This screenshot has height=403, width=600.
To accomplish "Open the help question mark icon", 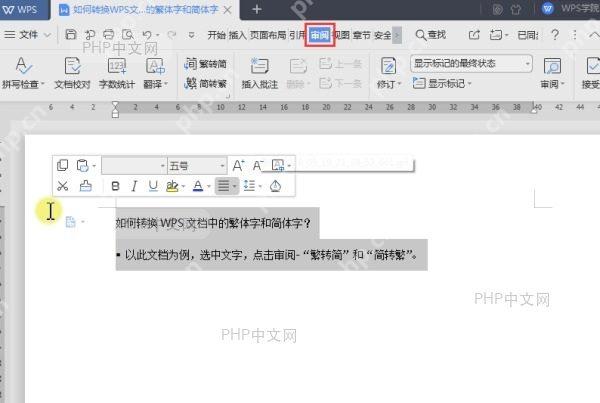I will [x=555, y=35].
